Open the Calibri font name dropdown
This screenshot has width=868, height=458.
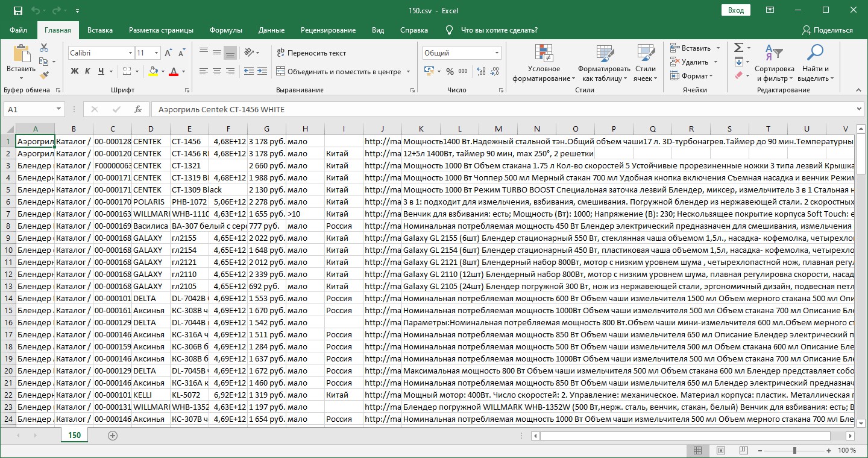click(x=130, y=53)
